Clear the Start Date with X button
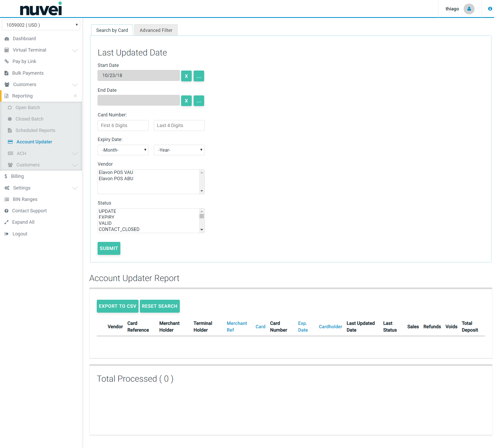The height and width of the screenshot is (448, 494). 186,76
